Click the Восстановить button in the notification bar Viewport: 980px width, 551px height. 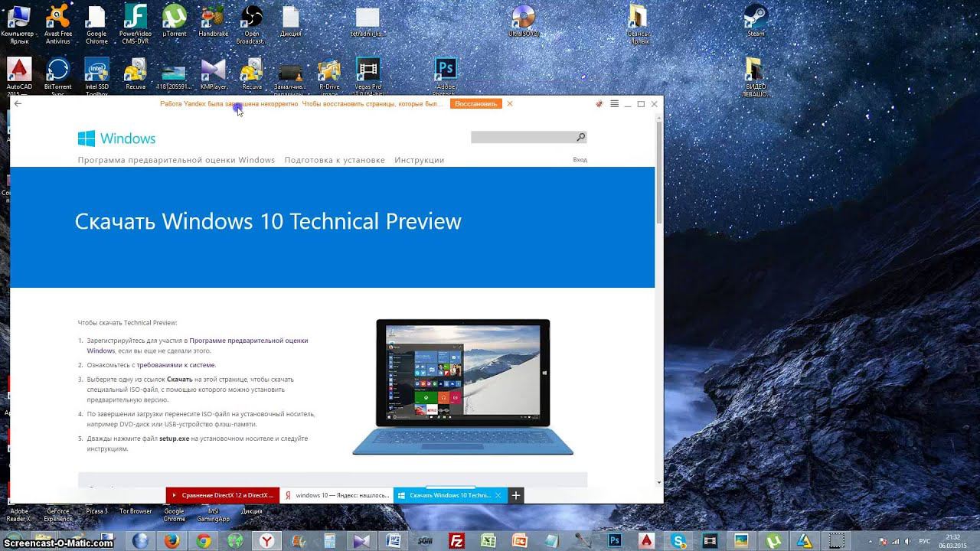(x=475, y=103)
